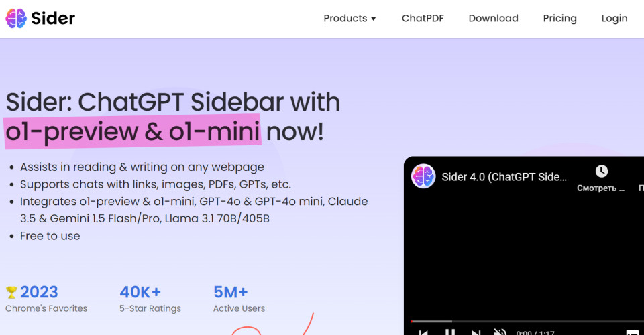Click the black video player area

(523, 255)
